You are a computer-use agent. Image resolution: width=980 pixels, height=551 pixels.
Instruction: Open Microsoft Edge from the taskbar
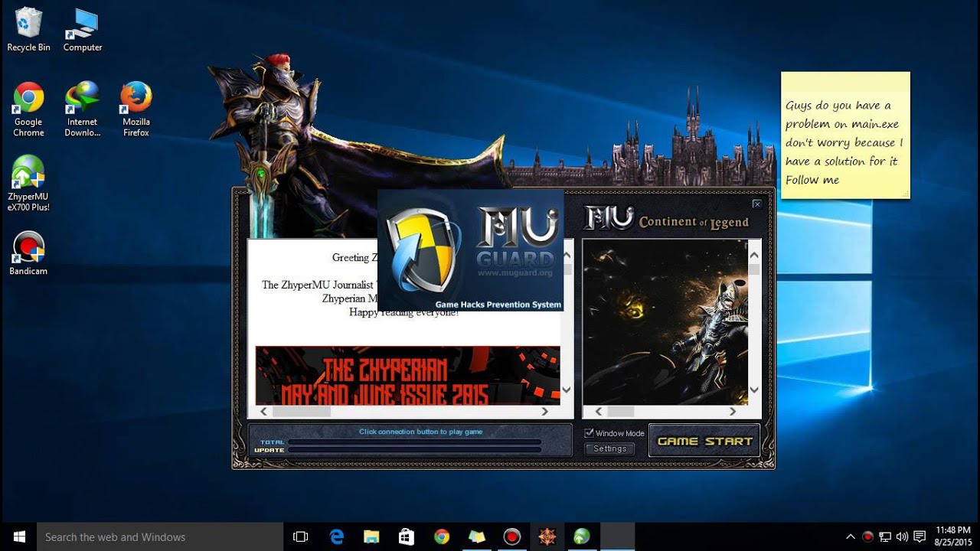coord(337,536)
